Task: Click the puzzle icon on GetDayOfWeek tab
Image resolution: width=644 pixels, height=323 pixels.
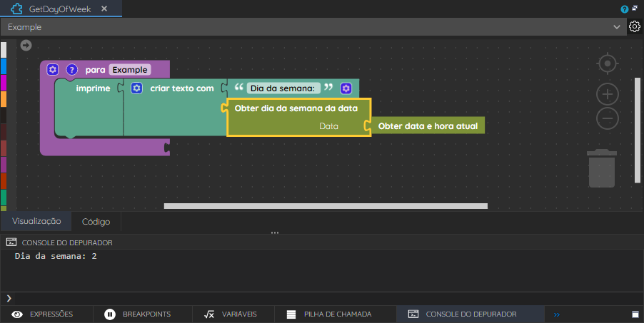Action: tap(16, 9)
